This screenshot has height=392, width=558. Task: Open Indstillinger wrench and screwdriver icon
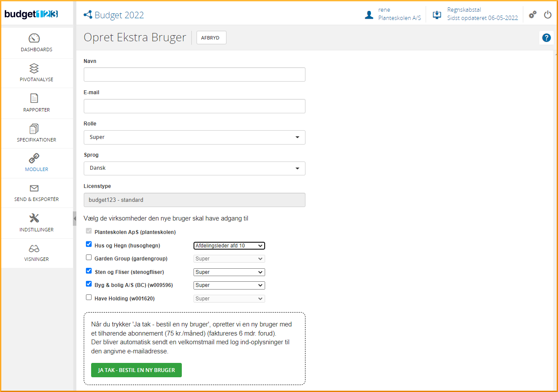(x=34, y=218)
